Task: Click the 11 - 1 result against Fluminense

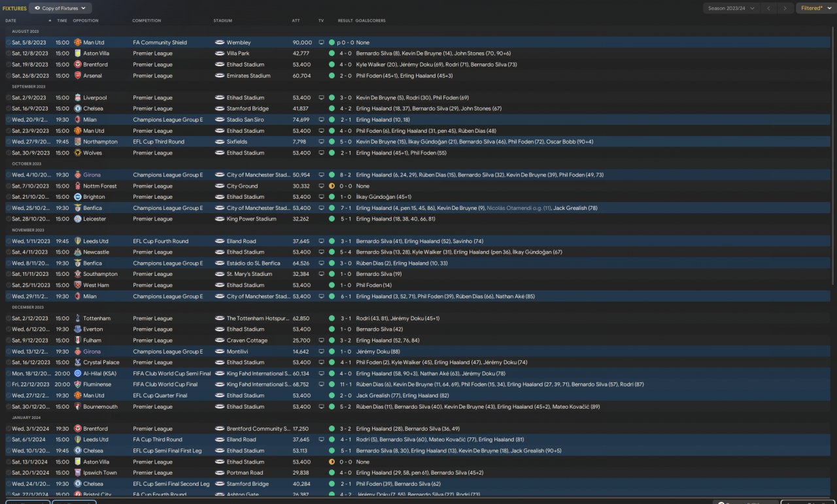Action: (345, 384)
